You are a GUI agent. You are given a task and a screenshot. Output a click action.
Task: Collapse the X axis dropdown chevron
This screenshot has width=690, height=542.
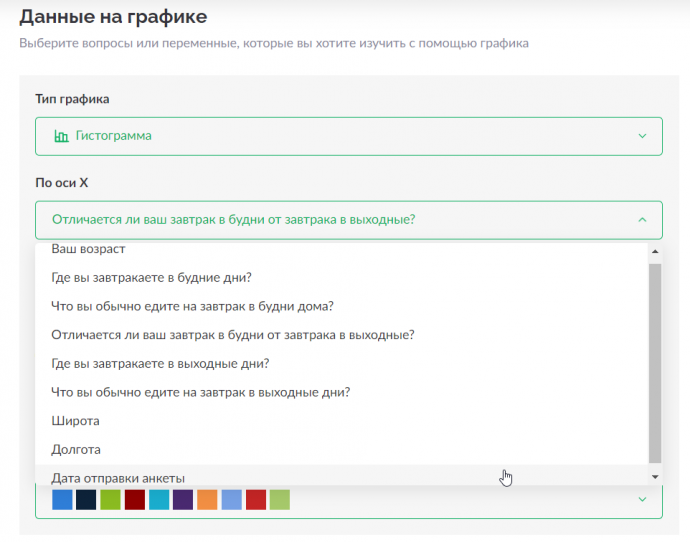point(642,220)
